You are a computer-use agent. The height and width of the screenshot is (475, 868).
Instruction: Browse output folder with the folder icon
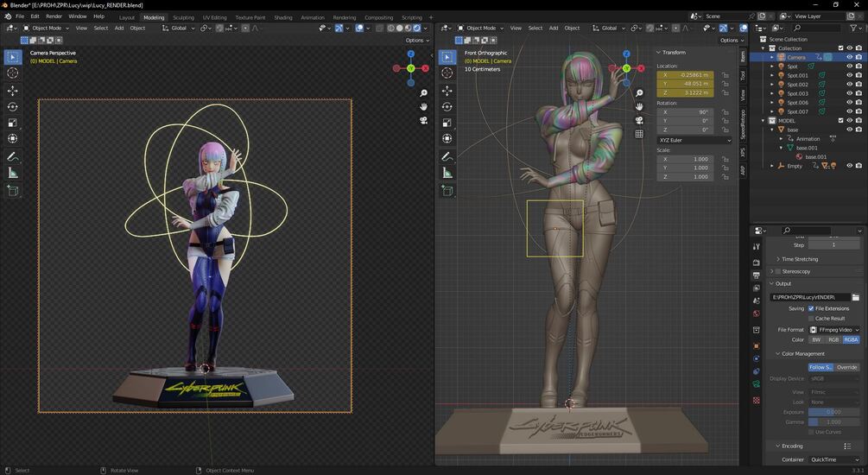[x=855, y=297]
